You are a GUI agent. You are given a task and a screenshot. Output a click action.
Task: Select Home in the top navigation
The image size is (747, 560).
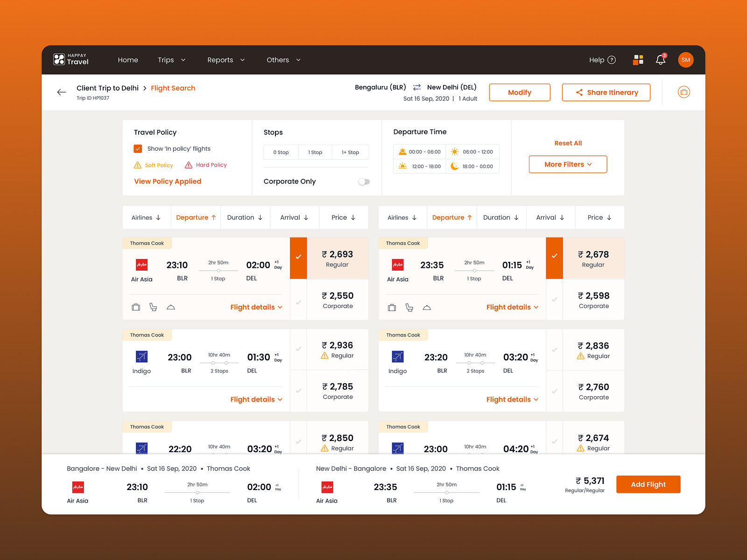[128, 60]
